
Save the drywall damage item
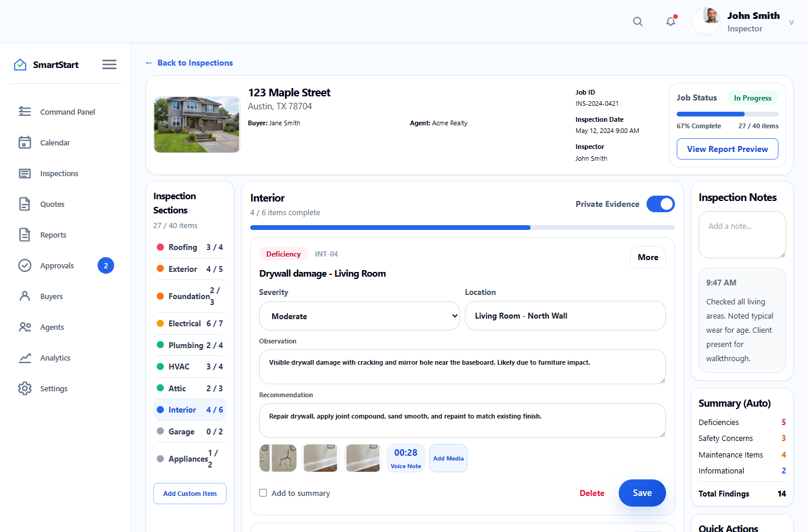click(642, 493)
